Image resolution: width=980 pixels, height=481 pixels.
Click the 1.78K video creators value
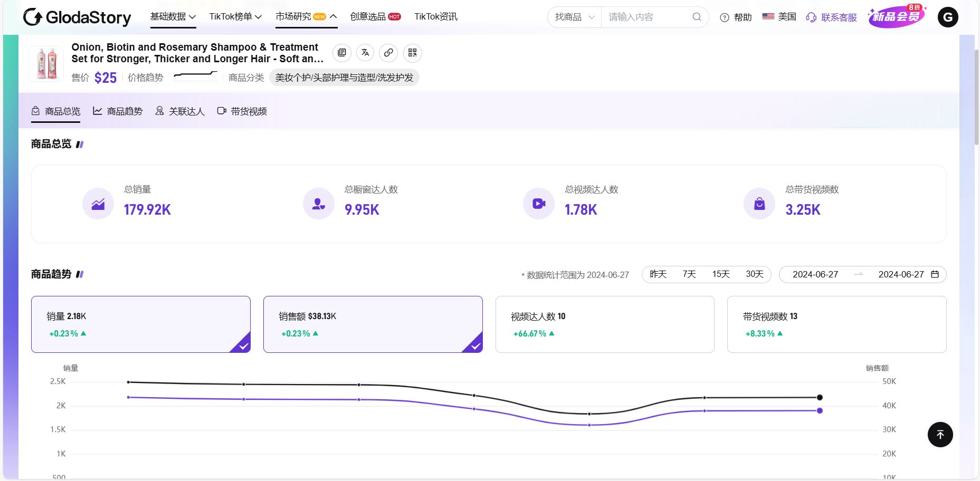coord(581,210)
